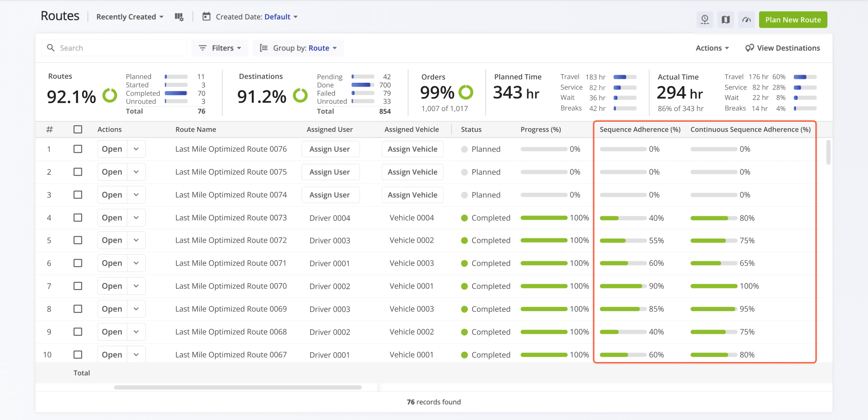Viewport: 868px width, 420px height.
Task: Open the Actions menu
Action: coord(712,48)
